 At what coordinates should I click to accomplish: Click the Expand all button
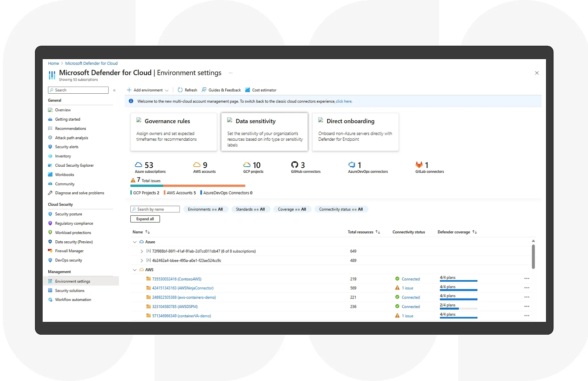click(145, 219)
